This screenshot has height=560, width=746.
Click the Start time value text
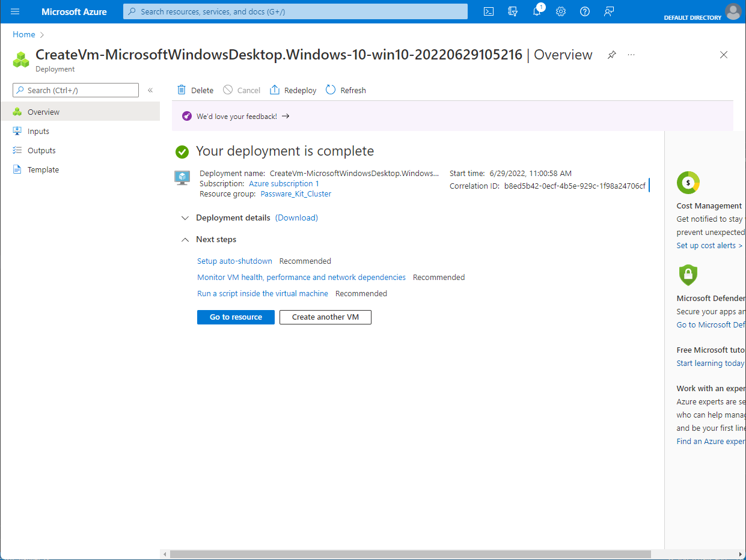(530, 174)
